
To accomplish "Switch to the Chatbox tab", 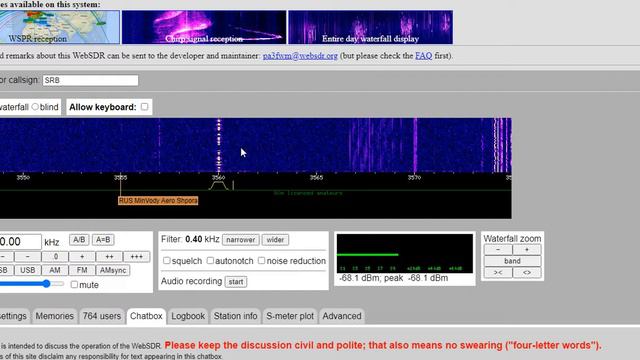I will [146, 316].
